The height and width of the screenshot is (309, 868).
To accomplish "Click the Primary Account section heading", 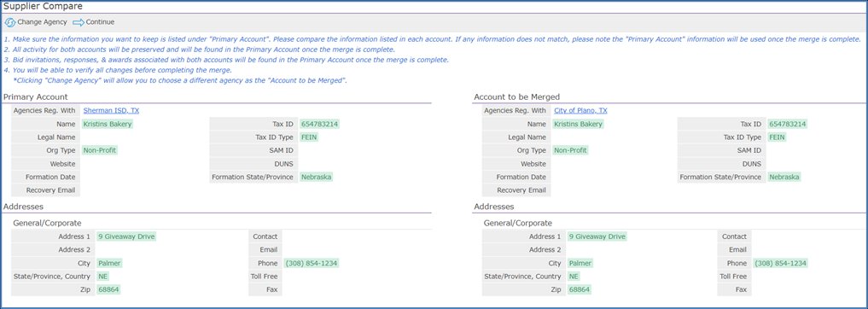I will (36, 97).
